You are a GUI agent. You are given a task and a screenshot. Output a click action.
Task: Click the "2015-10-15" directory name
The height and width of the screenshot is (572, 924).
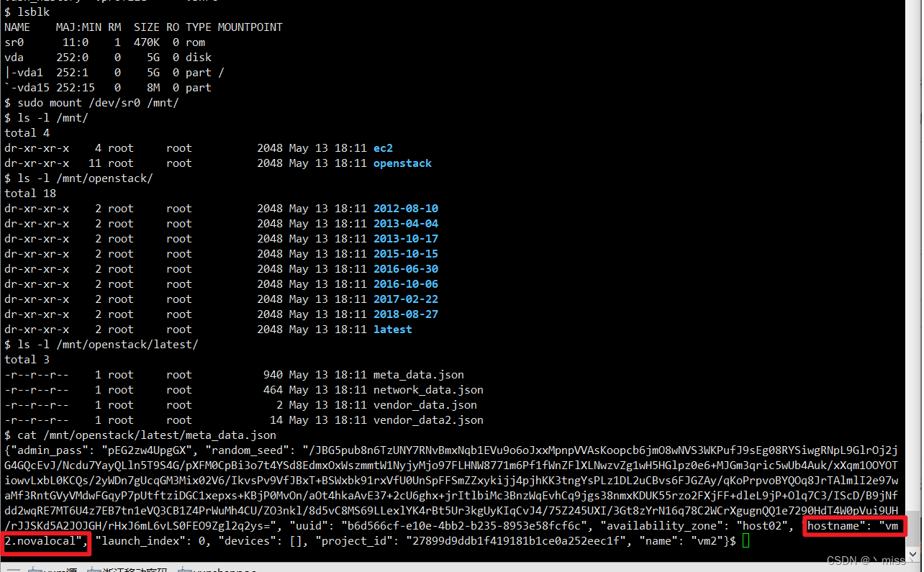405,254
